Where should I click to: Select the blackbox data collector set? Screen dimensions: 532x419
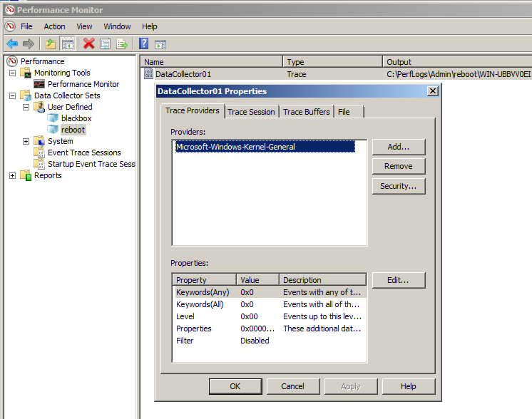point(76,118)
